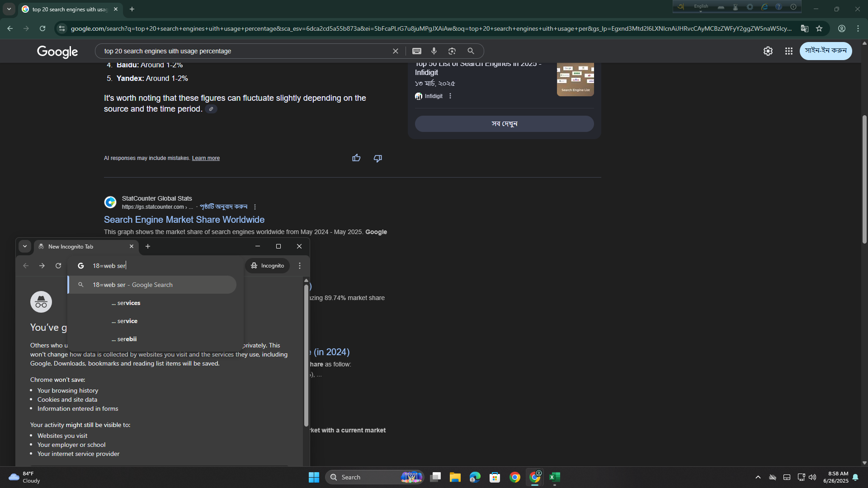
Task: Click Bengali sign-in button
Action: tap(826, 51)
